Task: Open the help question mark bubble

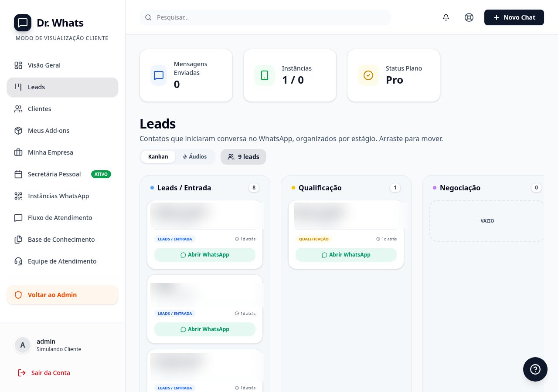Action: click(x=535, y=369)
